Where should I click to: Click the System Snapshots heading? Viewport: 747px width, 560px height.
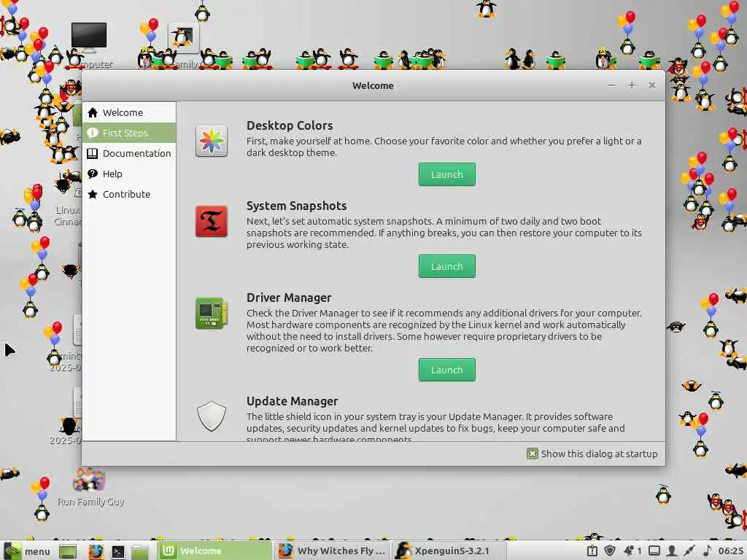click(296, 206)
